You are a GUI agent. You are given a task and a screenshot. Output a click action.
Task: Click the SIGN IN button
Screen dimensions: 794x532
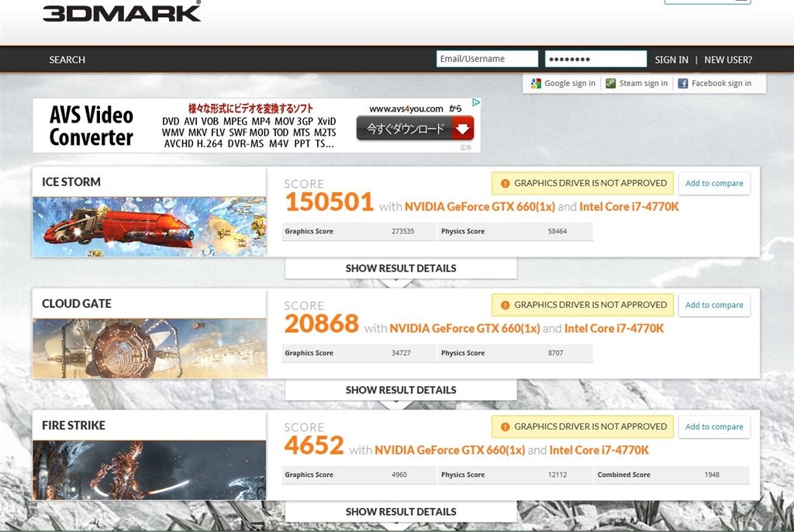(671, 60)
